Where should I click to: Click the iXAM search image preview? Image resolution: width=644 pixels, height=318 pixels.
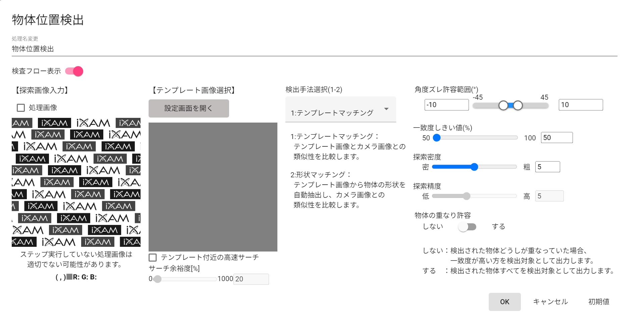[76, 182]
